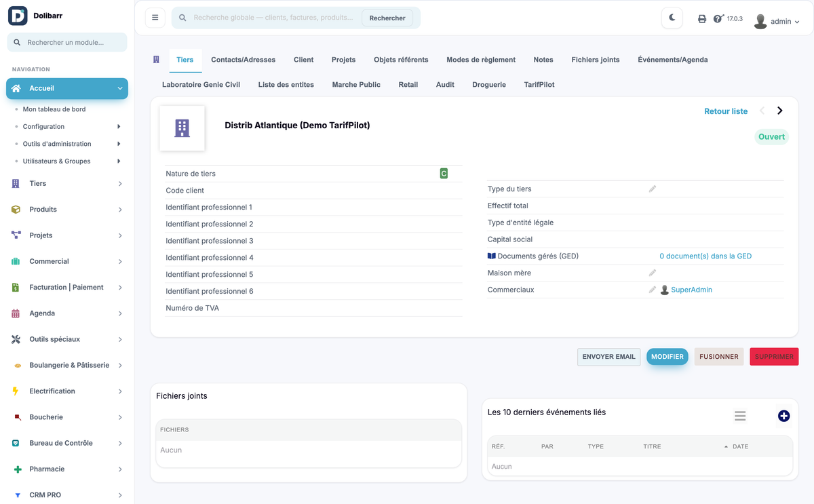This screenshot has height=504, width=814.
Task: Open the Fichiers joints tab
Action: (x=596, y=60)
